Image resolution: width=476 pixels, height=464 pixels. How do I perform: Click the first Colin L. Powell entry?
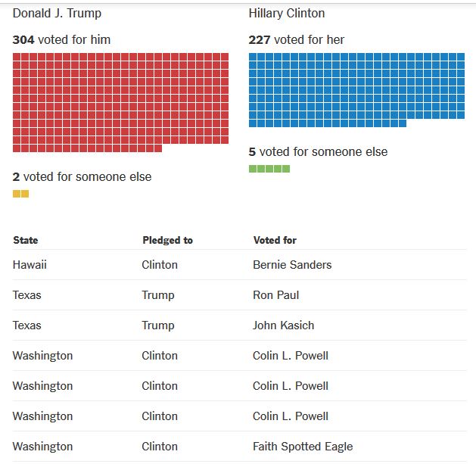pos(291,356)
